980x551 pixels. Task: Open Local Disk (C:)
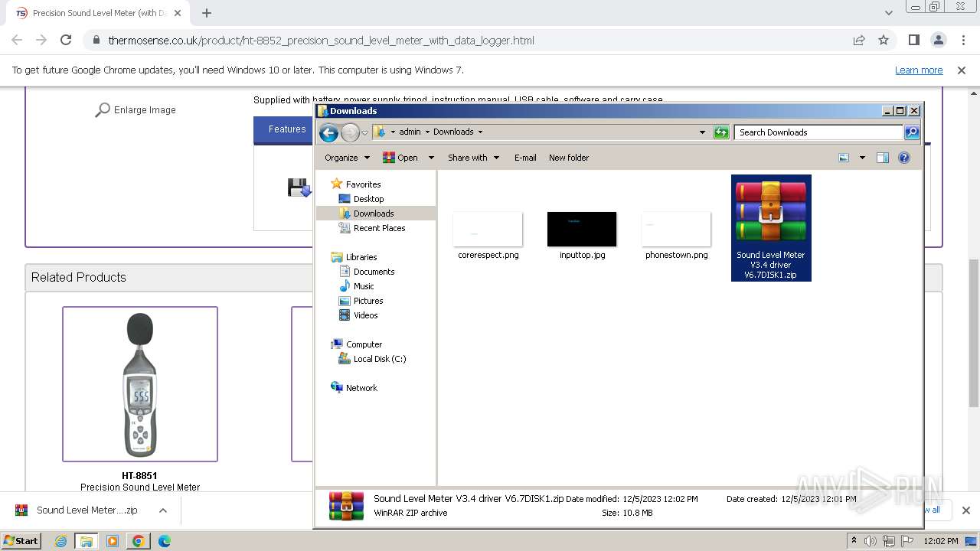tap(372, 359)
